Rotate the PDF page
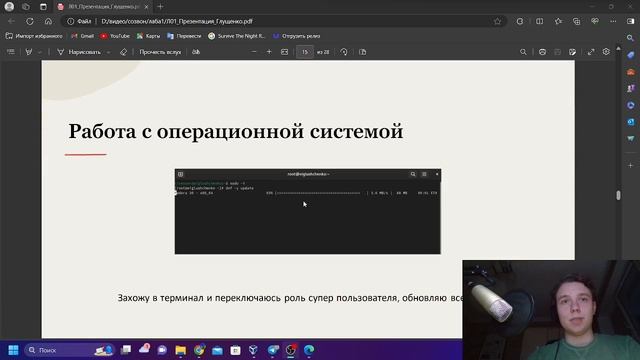Viewport: 640px width, 360px height. [344, 52]
